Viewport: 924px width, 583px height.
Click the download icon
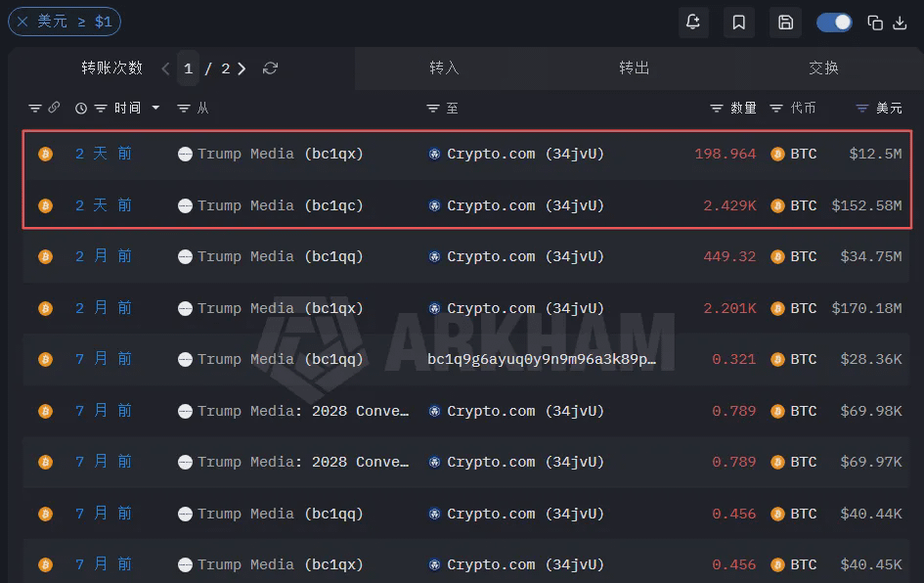point(900,23)
